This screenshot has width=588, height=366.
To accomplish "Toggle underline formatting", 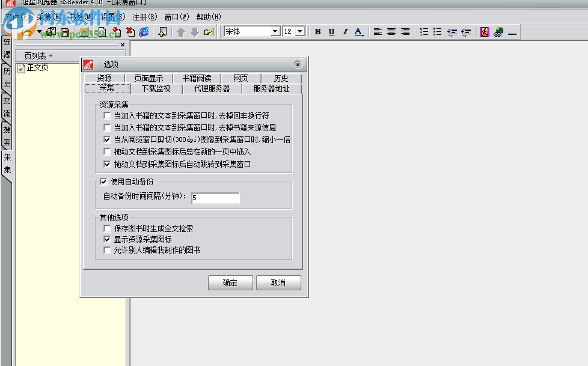I will pyautogui.click(x=331, y=32).
